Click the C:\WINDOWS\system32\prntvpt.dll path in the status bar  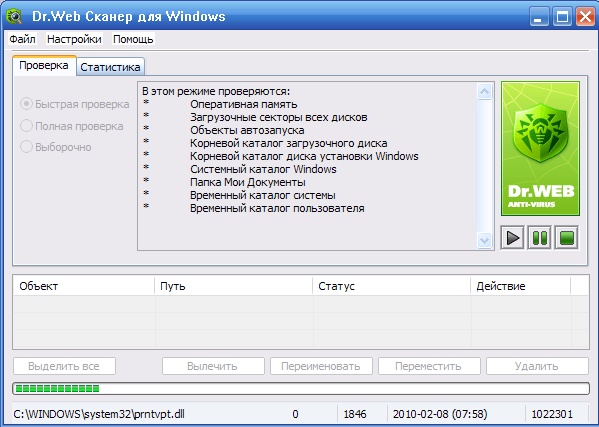(x=99, y=414)
